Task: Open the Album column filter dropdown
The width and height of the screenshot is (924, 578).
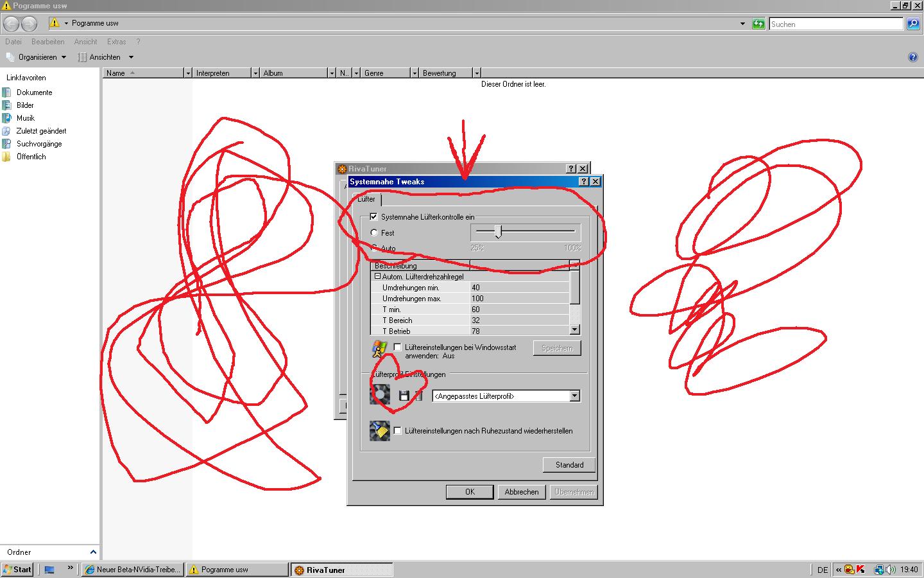Action: coord(331,73)
